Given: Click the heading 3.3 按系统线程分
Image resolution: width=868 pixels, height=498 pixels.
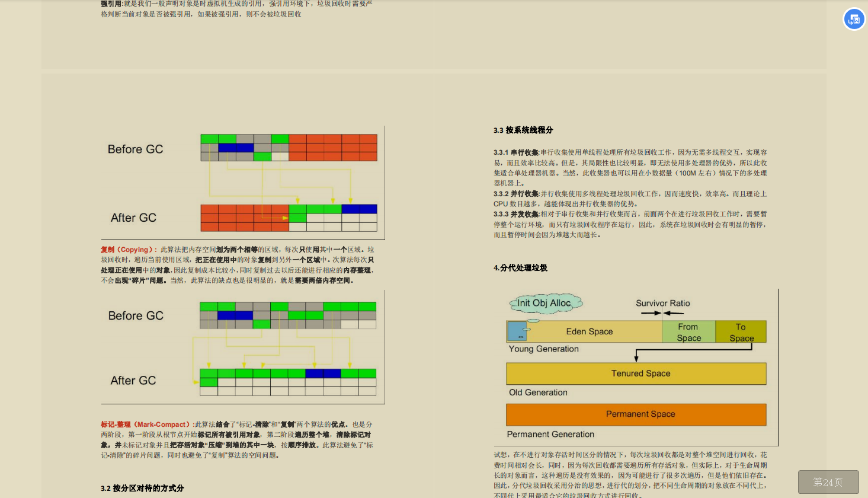Looking at the screenshot, I should [523, 130].
